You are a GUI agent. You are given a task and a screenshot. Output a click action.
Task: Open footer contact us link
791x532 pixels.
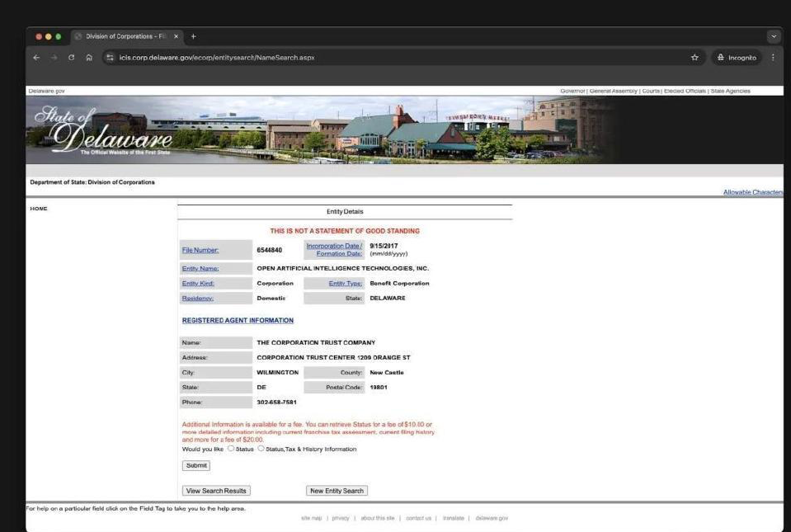pyautogui.click(x=418, y=518)
